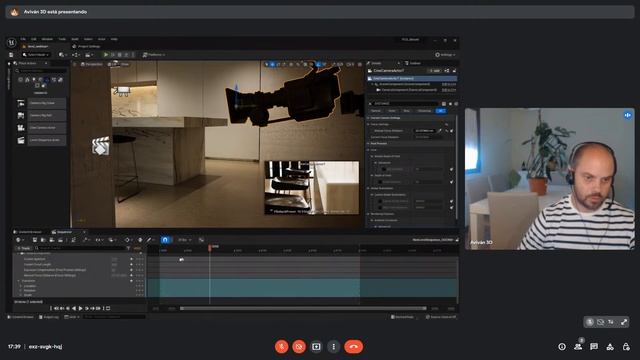This screenshot has width=640, height=360.
Task: Select the All filter in Details
Action: point(441,111)
